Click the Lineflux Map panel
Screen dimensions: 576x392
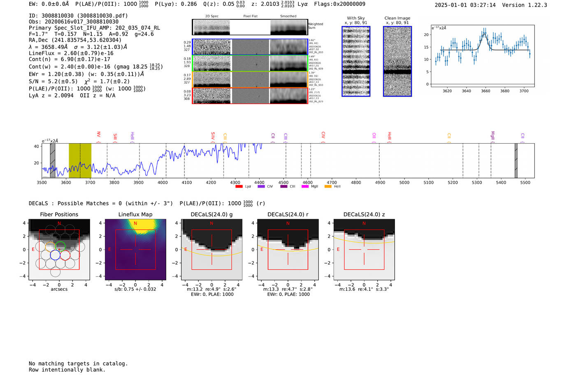click(135, 249)
